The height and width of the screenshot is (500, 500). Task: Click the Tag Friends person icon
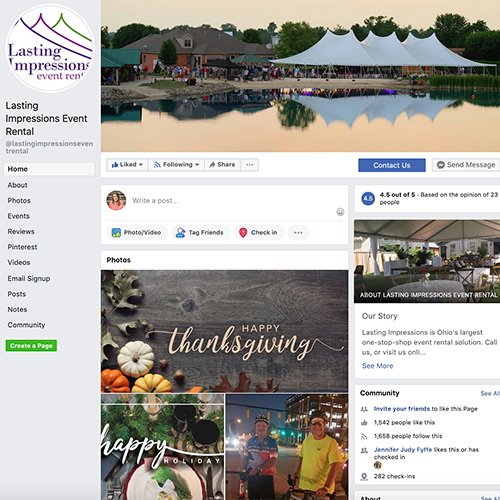pyautogui.click(x=180, y=232)
